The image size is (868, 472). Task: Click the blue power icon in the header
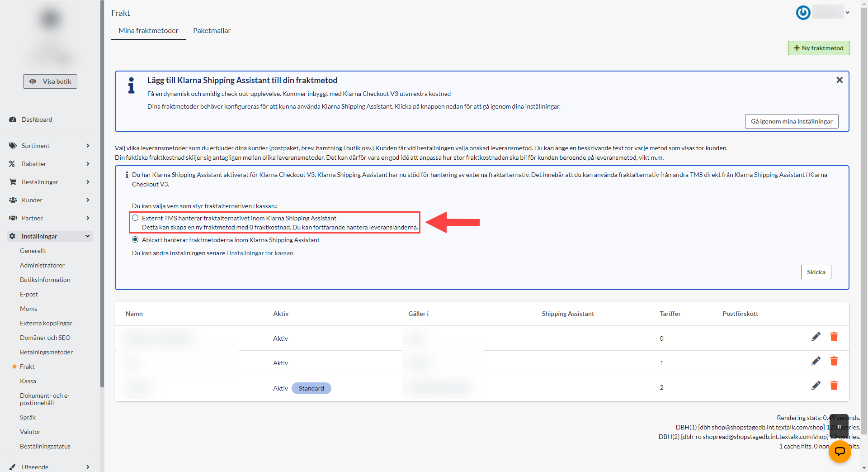803,12
